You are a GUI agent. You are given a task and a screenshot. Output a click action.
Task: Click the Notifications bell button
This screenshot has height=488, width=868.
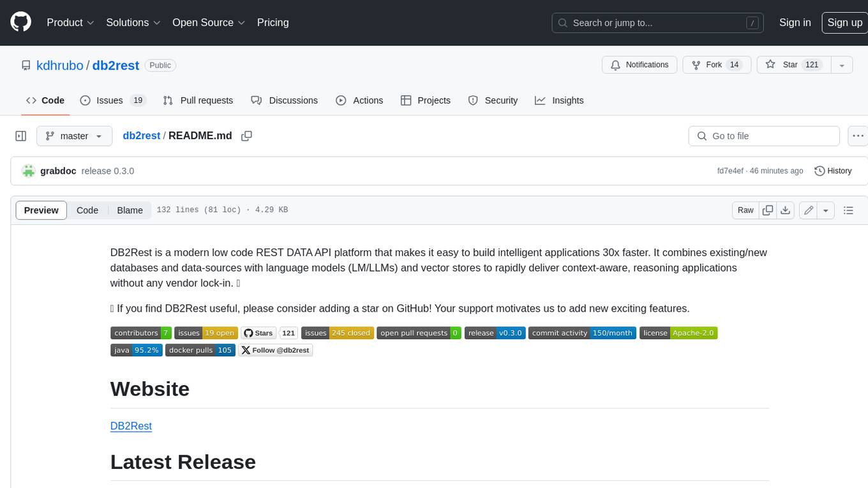[640, 65]
